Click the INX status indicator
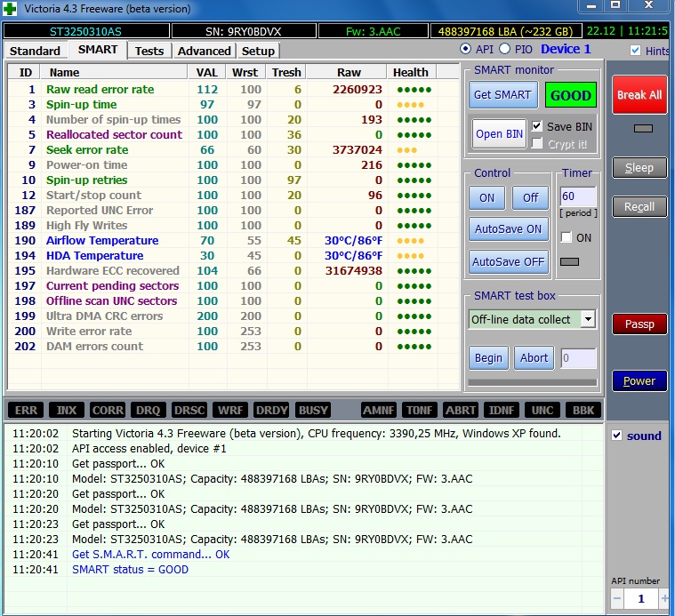Image resolution: width=675 pixels, height=616 pixels. pyautogui.click(x=67, y=410)
